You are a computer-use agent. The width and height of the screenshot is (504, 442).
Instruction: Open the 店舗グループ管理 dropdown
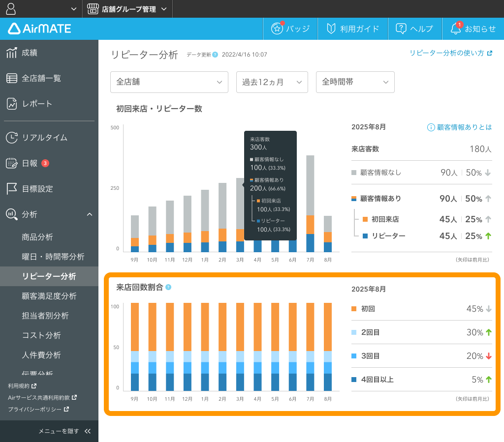click(127, 9)
